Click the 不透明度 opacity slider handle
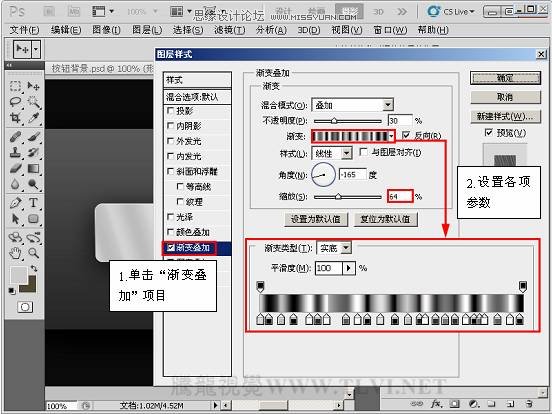Screen dimensions: 552x414 334,121
